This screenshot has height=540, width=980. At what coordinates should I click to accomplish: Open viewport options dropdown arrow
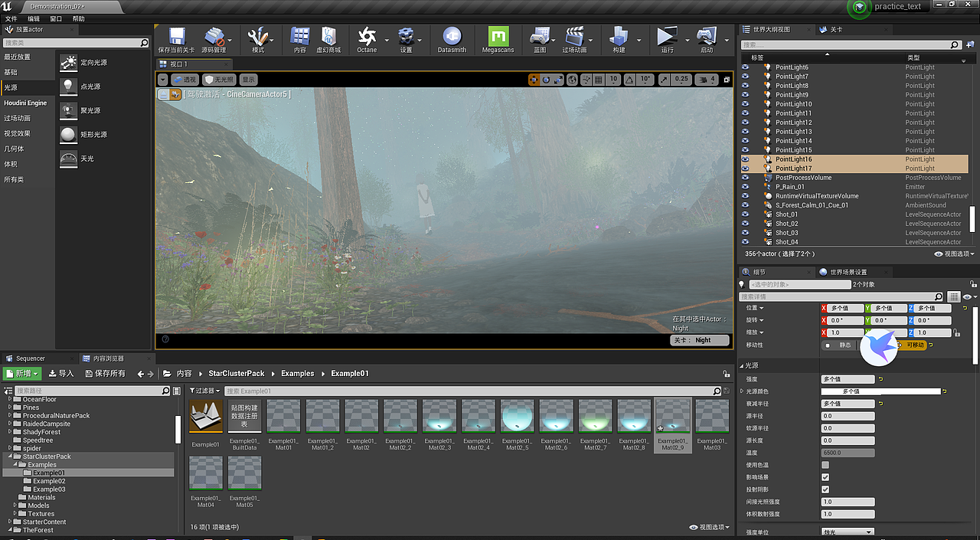pos(162,80)
